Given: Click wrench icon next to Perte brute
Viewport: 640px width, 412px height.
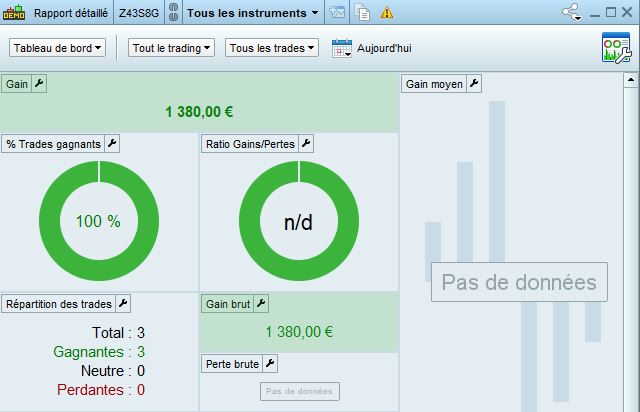Looking at the screenshot, I should tap(270, 363).
